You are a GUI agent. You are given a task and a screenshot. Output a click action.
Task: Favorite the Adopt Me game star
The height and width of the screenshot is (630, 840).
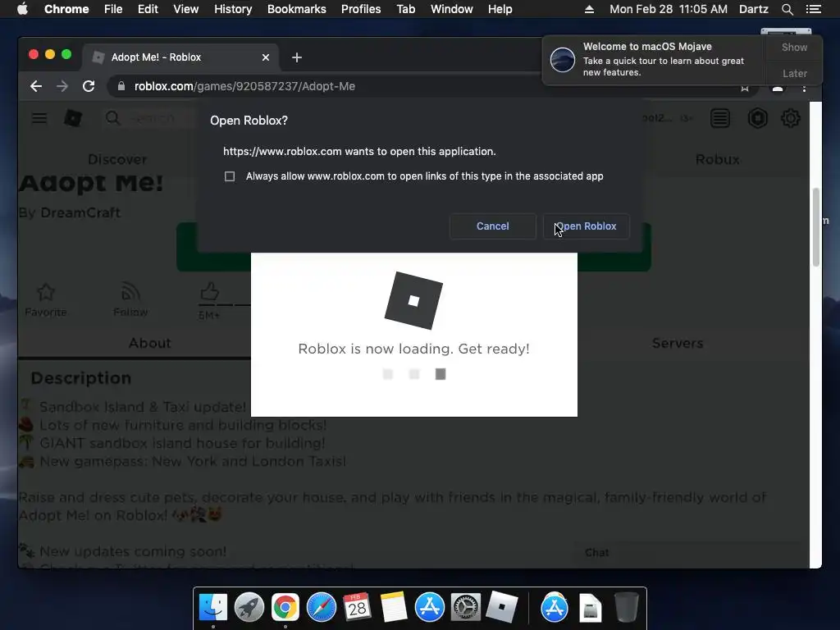[46, 293]
